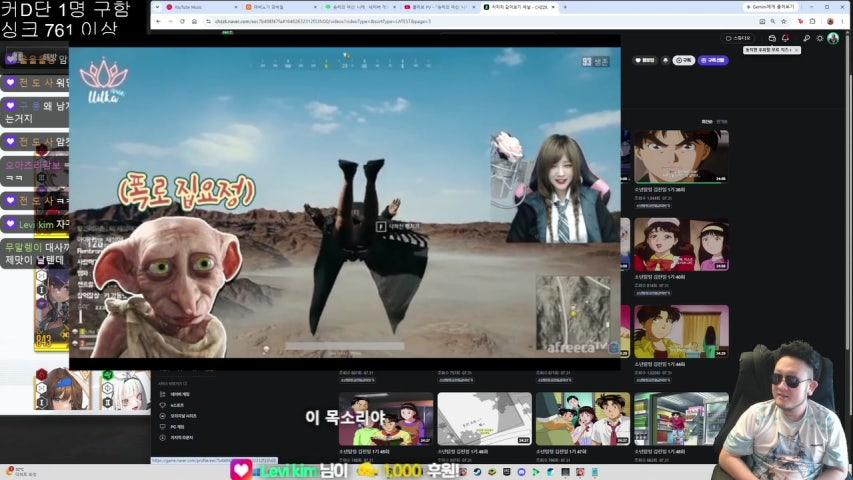Open the 스튜디오 studio button
This screenshot has width=853, height=480.
point(738,38)
